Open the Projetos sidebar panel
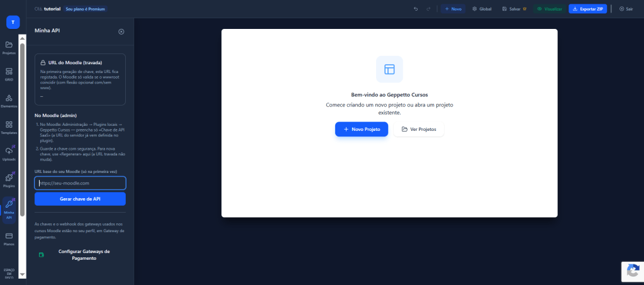644x285 pixels. (x=9, y=47)
